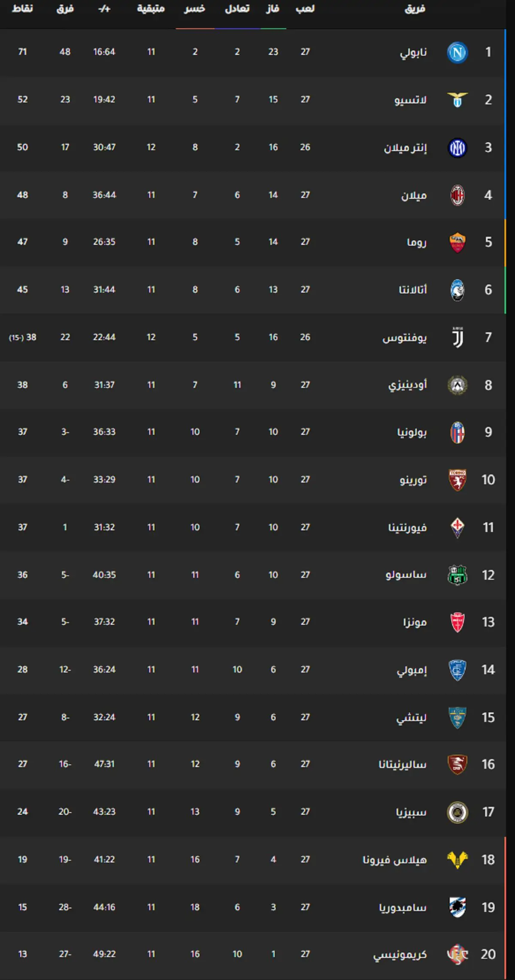Open the بولونيا team name link

pos(412,432)
